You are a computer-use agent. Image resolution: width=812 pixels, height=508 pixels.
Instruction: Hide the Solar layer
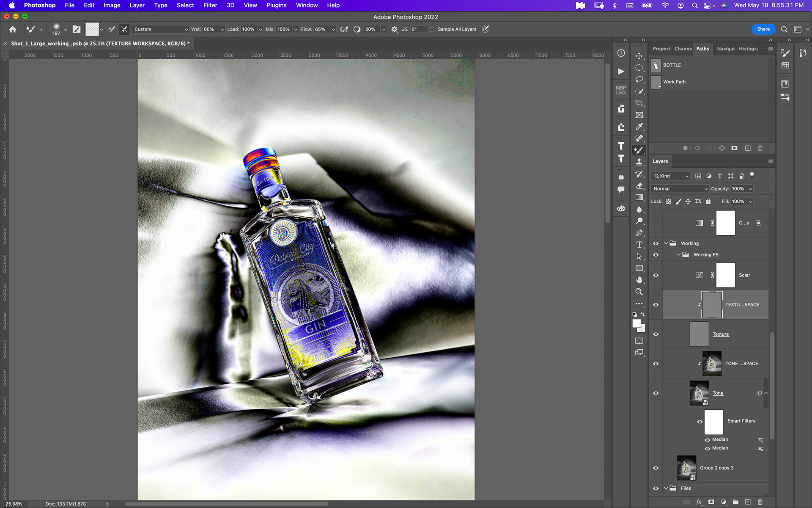pos(656,275)
